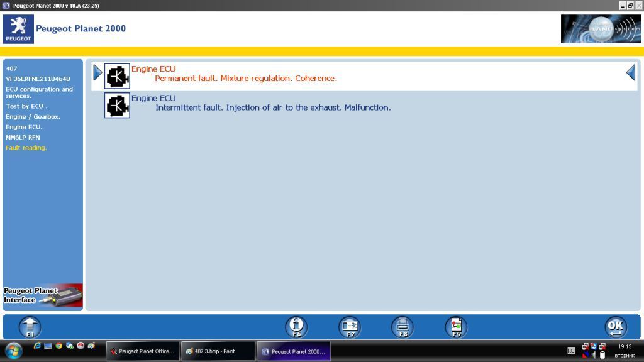Screen dimensions: 644x362
Task: Click the F7 function button
Action: click(x=350, y=327)
